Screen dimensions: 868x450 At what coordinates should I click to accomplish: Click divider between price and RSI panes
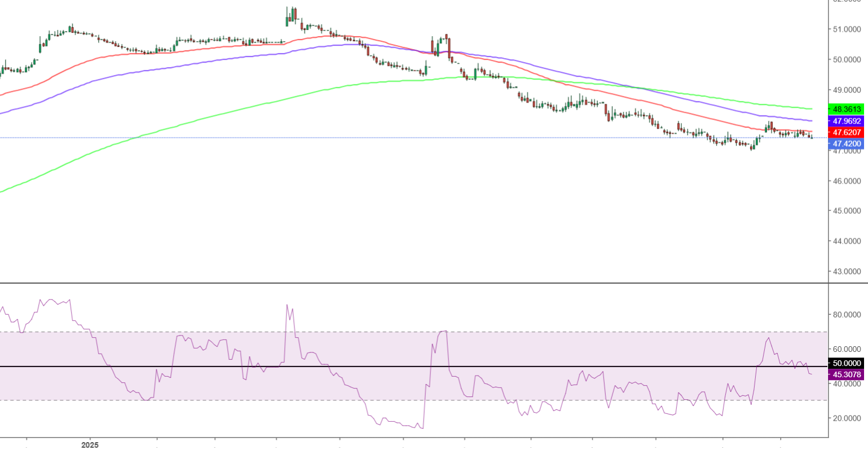click(414, 283)
